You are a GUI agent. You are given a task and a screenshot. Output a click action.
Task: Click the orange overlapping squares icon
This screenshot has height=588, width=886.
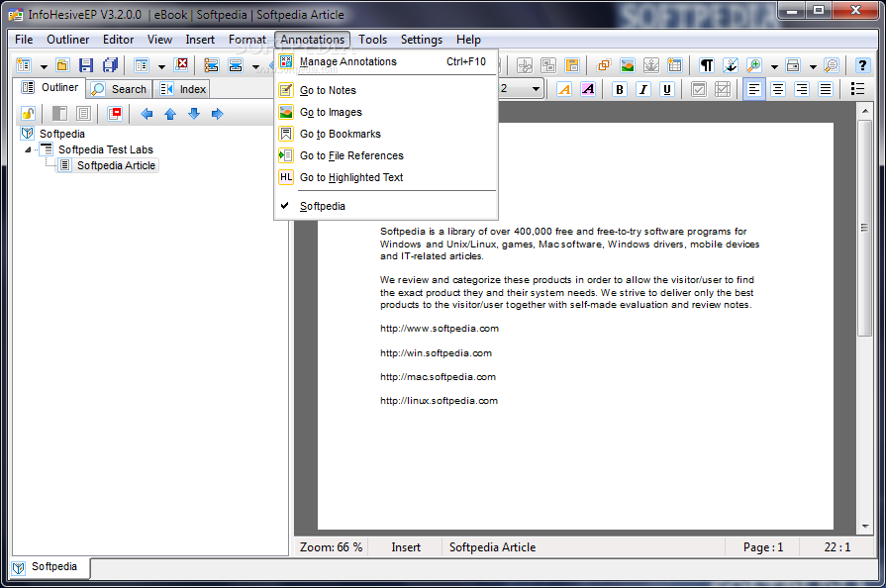pyautogui.click(x=604, y=65)
